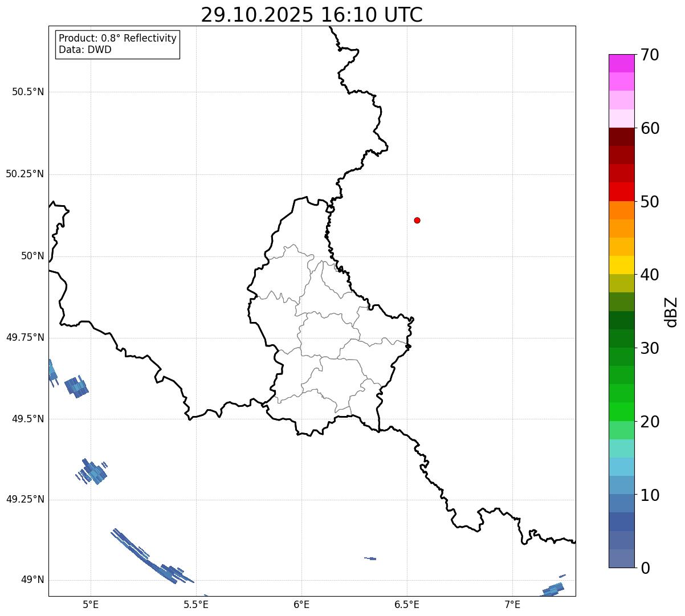Click the 'Product: 0.8° Reflectivity' text
685x616 pixels.
[x=118, y=38]
